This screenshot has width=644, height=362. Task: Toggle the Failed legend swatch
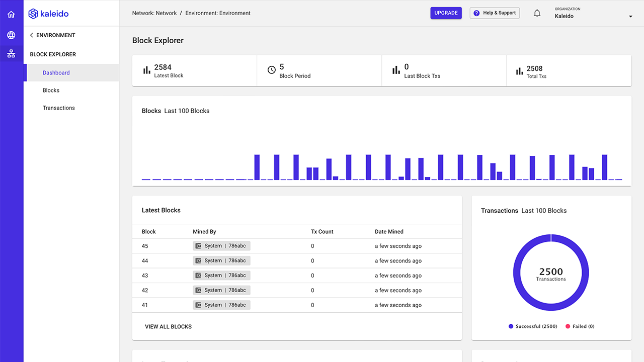(568, 326)
